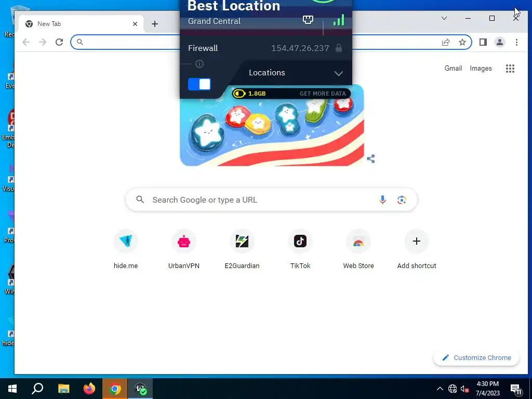Viewport: 532px width, 399px height.
Task: Select the 154.47.26.237 IP address text
Action: (300, 48)
